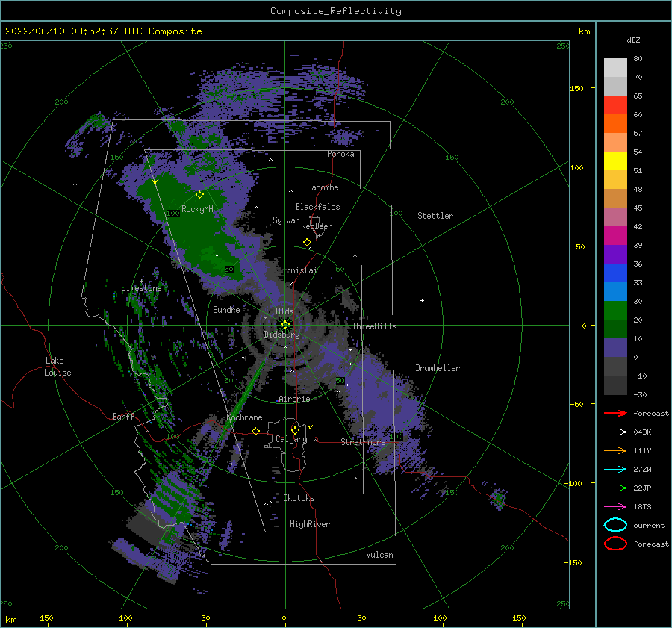Select the purple 39–36 dBZ swatch
Viewport: 672px width, 628px height.
coord(615,254)
